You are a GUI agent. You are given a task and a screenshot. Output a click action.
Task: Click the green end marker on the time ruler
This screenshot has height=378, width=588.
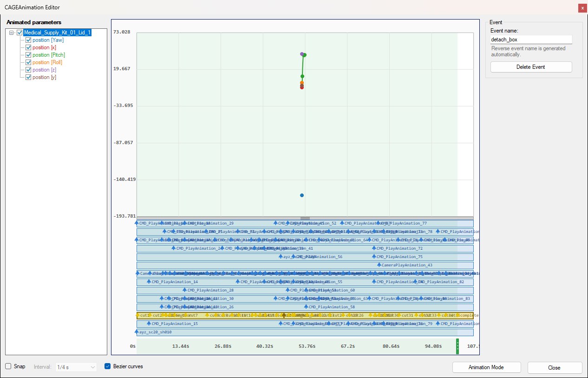pos(457,346)
